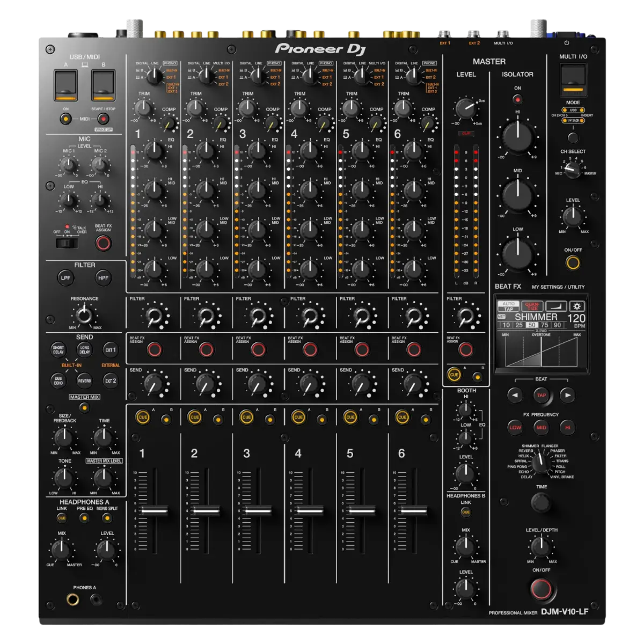Toggle QUANTIZE on the Beat FX screen
The height and width of the screenshot is (644, 644).
click(x=531, y=306)
